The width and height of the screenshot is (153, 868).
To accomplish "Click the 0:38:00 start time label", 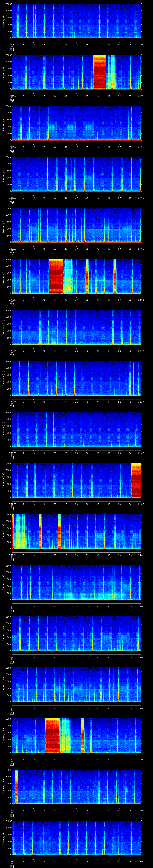I will click(12, 861).
